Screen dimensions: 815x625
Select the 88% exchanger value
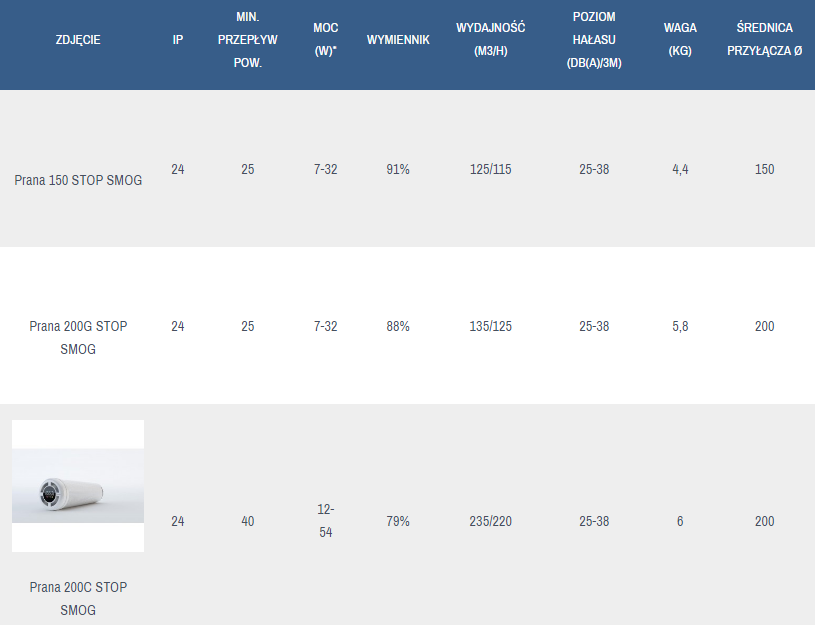tap(398, 326)
